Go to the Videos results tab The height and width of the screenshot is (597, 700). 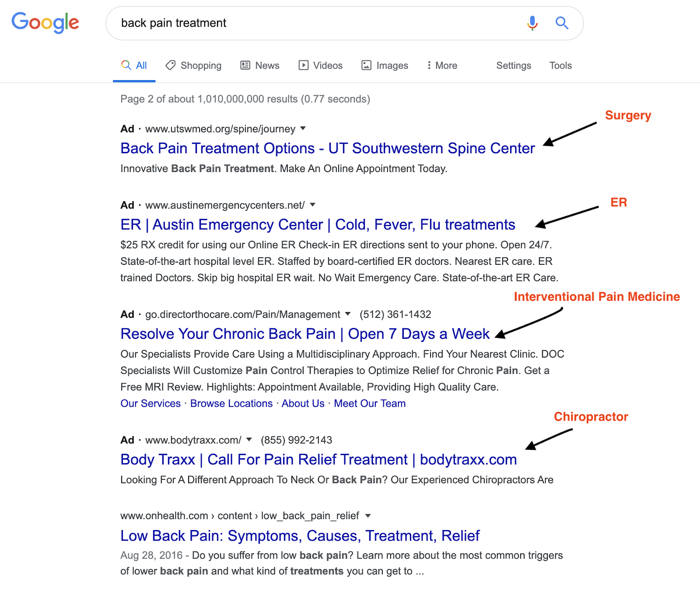(321, 66)
